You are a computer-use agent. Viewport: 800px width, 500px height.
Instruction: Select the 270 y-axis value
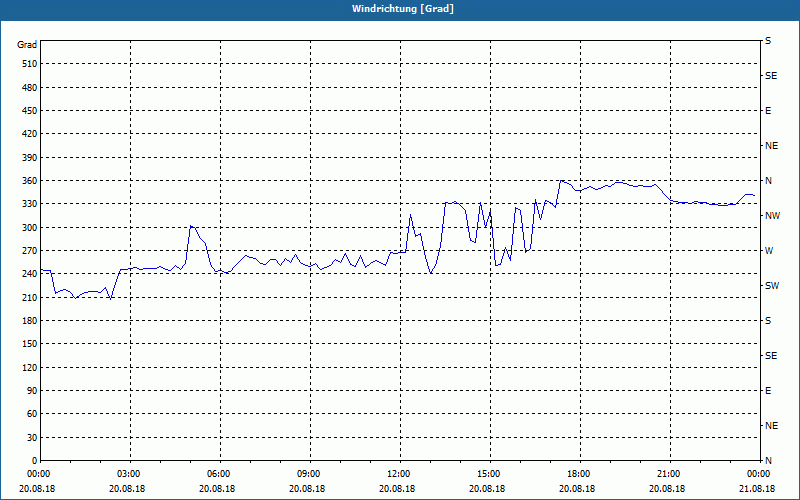pos(30,251)
